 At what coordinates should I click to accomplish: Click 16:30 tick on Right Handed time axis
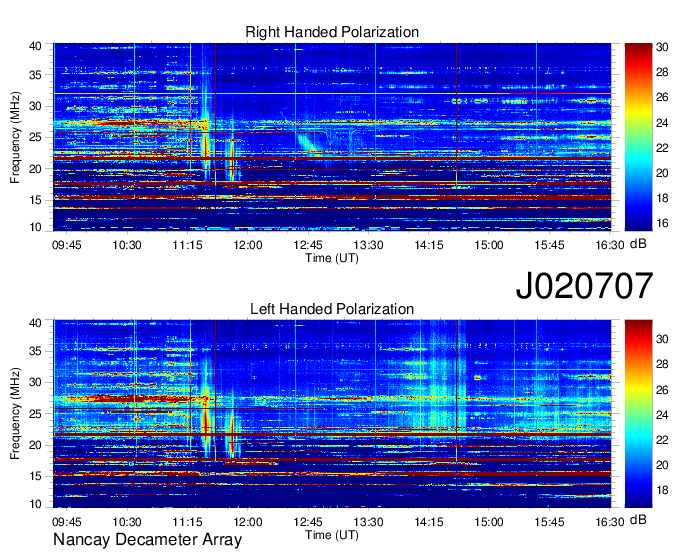[x=609, y=245]
